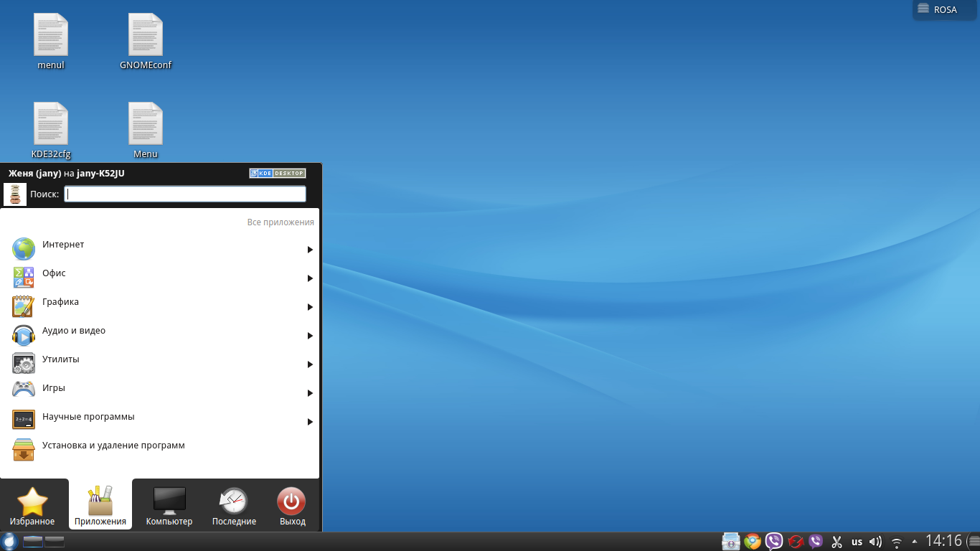Click the red sync arrows tray icon
This screenshot has height=551, width=980.
pos(795,542)
